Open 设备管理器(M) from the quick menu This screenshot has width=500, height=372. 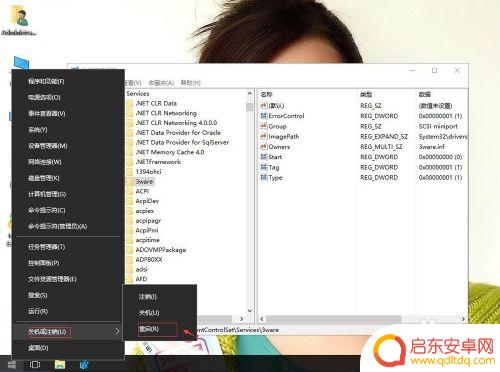tap(68, 146)
